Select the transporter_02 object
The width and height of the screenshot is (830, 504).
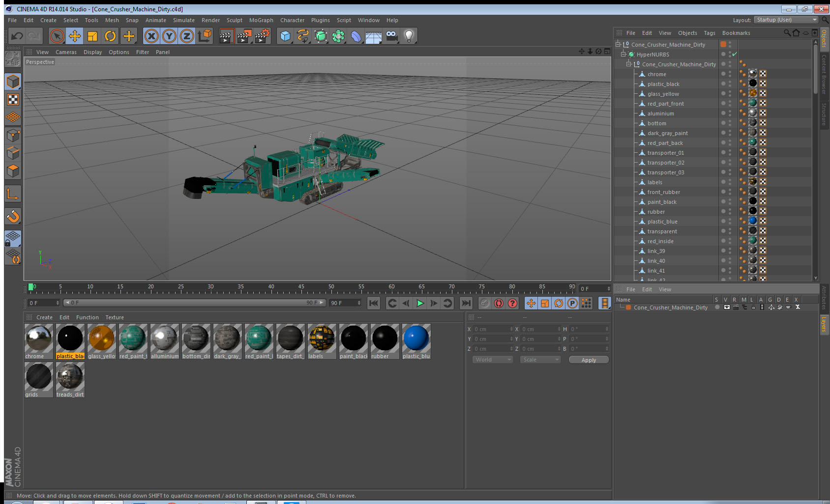click(666, 163)
